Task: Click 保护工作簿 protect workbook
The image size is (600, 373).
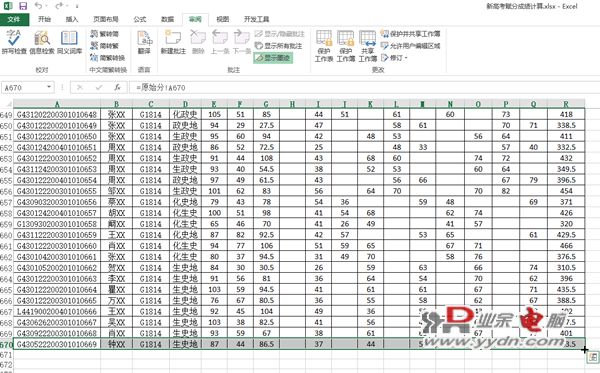Action: (346, 46)
